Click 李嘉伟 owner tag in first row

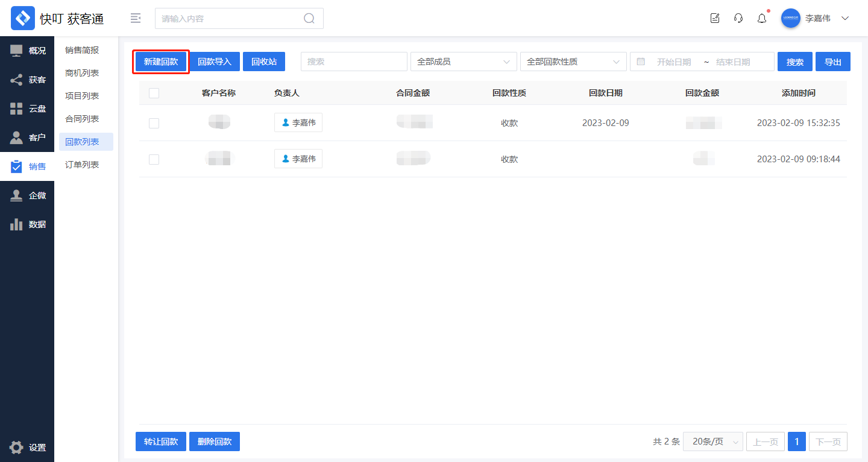tap(298, 122)
